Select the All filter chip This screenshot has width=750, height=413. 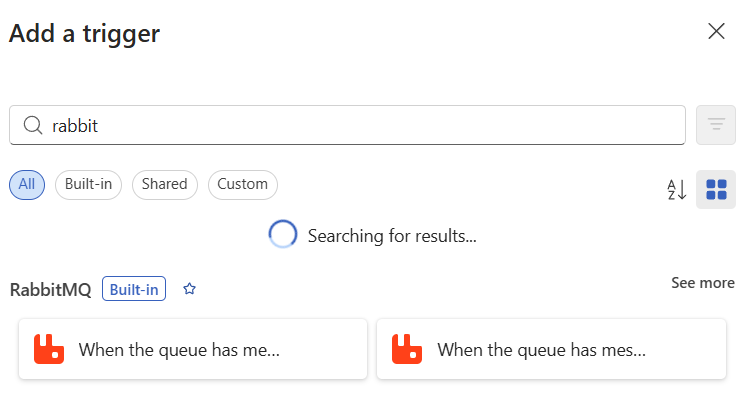pos(27,184)
